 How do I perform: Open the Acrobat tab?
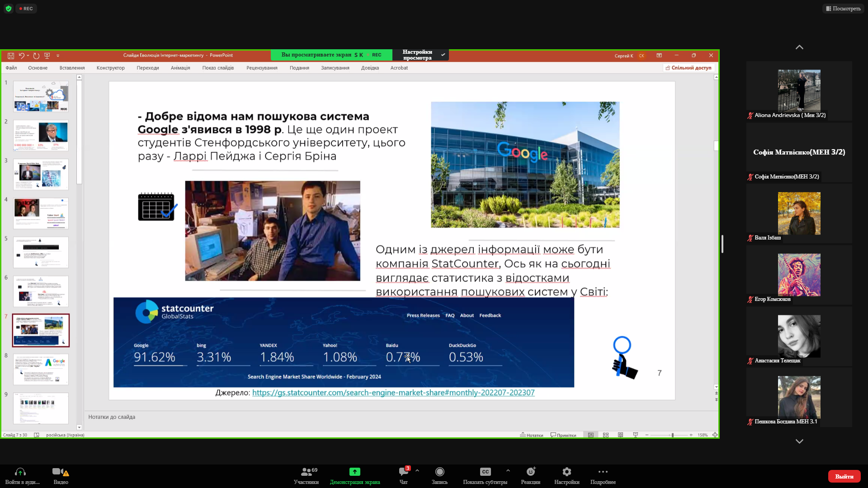pos(399,68)
